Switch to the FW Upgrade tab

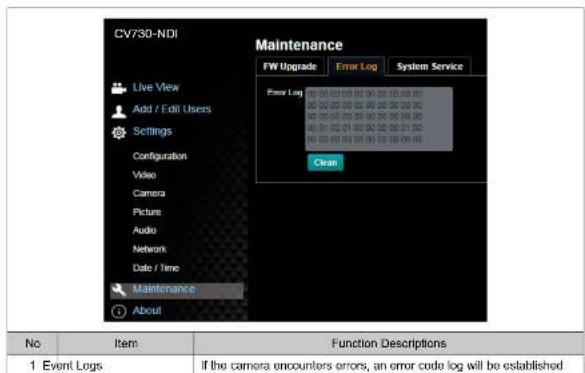coord(290,66)
